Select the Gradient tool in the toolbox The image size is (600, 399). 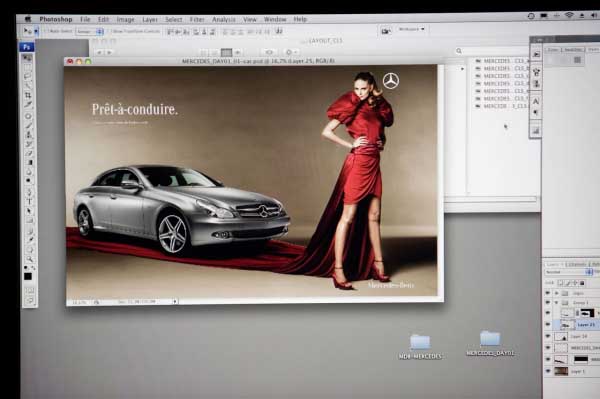tap(29, 163)
